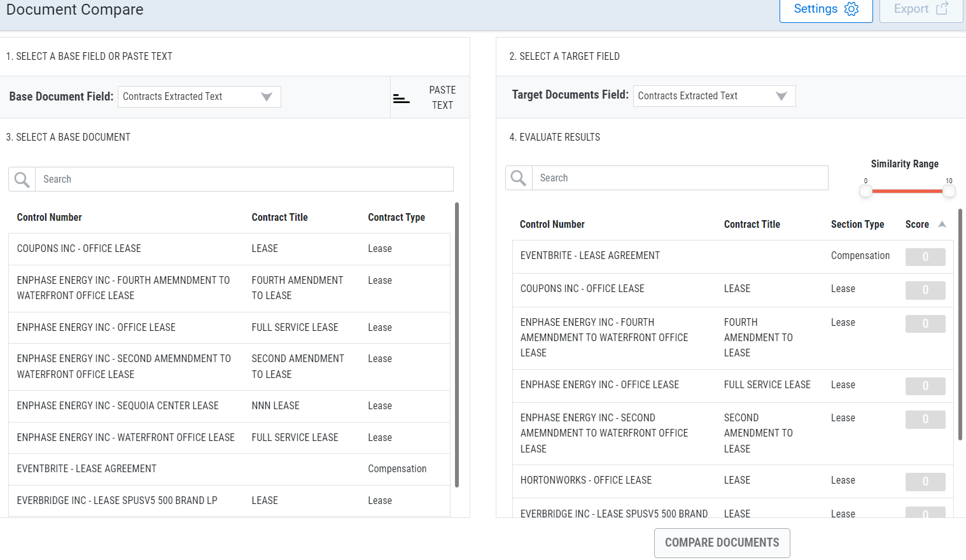Click the Paste Text lines icon
This screenshot has width=966, height=560.
point(401,99)
